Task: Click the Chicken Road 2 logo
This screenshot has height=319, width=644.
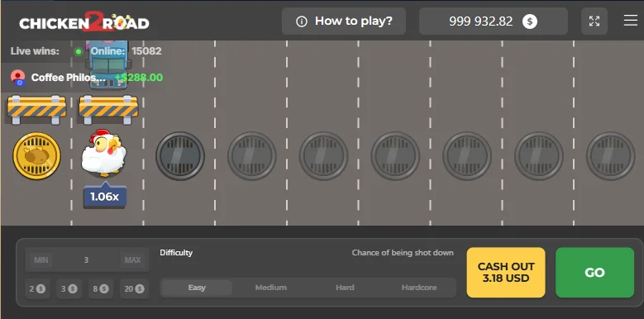Action: click(x=84, y=21)
